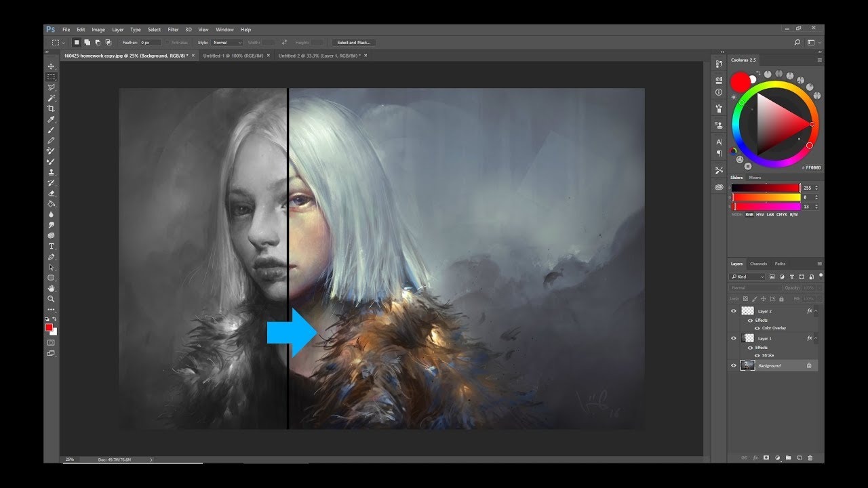Filter for pixel layers icon
This screenshot has width=868, height=488.
point(772,277)
